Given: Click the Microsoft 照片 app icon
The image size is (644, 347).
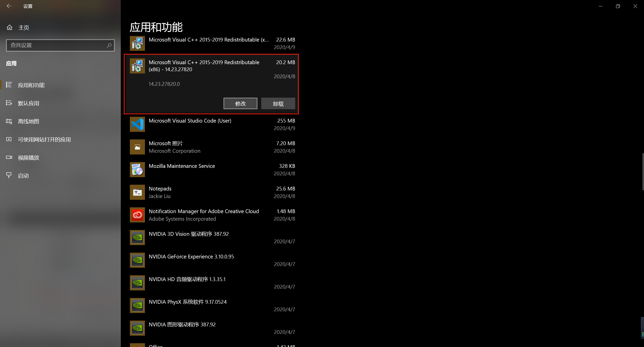Looking at the screenshot, I should [137, 147].
